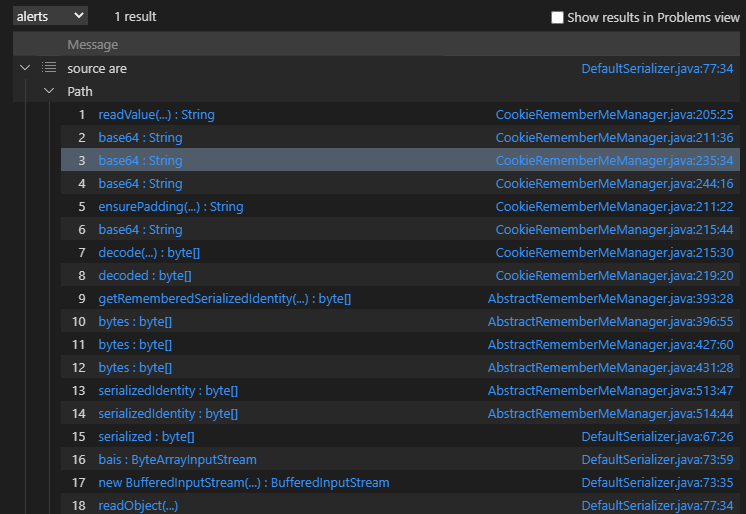Select step 17 new BufferedInputStream(...)
The height and width of the screenshot is (514, 746).
pos(243,483)
